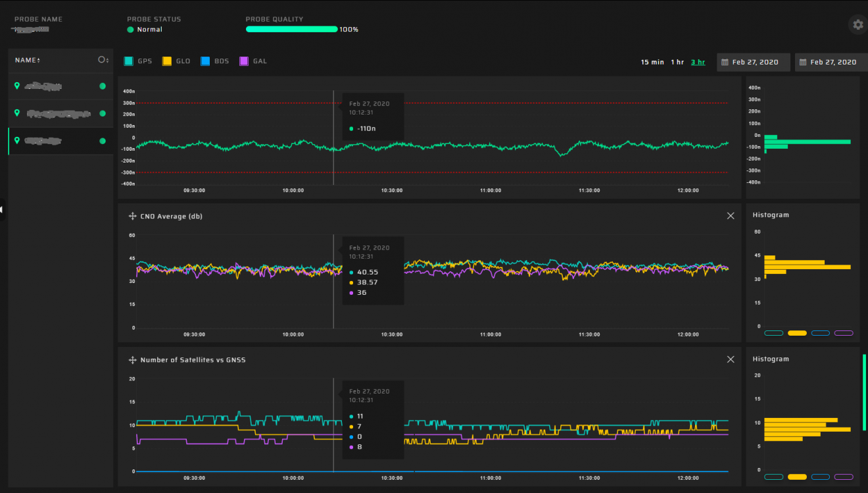Select the 3 hr time range link
The width and height of the screenshot is (868, 493).
point(698,63)
